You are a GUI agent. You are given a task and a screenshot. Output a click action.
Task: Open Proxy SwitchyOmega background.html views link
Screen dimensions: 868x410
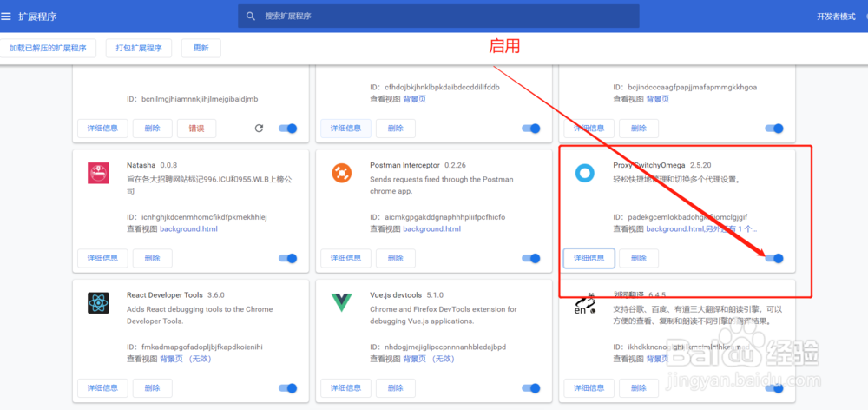701,228
